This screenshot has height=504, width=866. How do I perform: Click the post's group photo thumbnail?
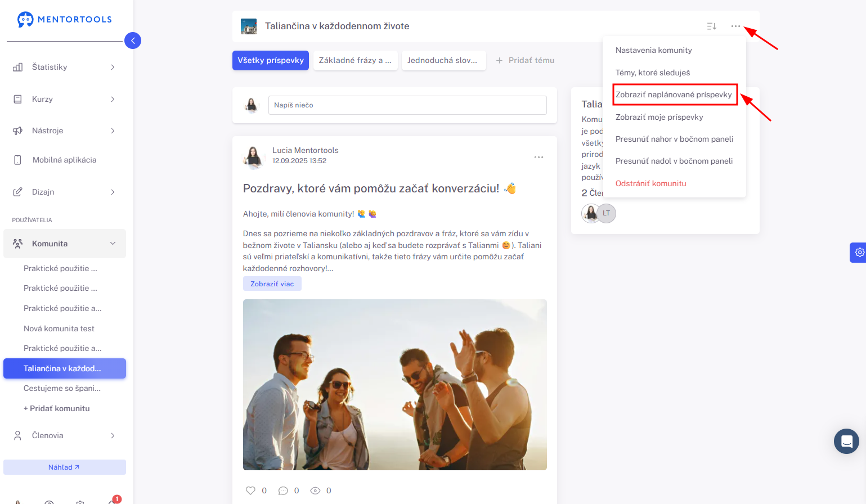(395, 385)
